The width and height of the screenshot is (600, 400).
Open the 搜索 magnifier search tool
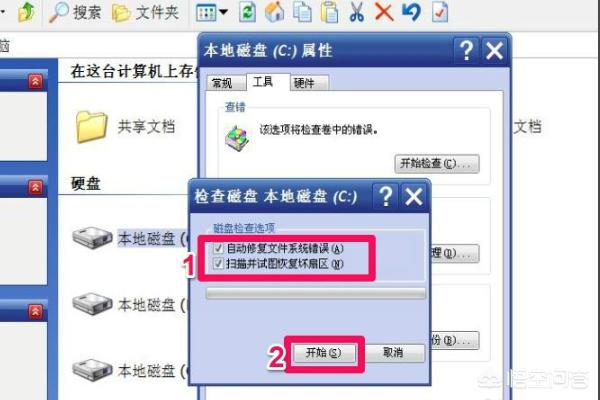point(75,12)
